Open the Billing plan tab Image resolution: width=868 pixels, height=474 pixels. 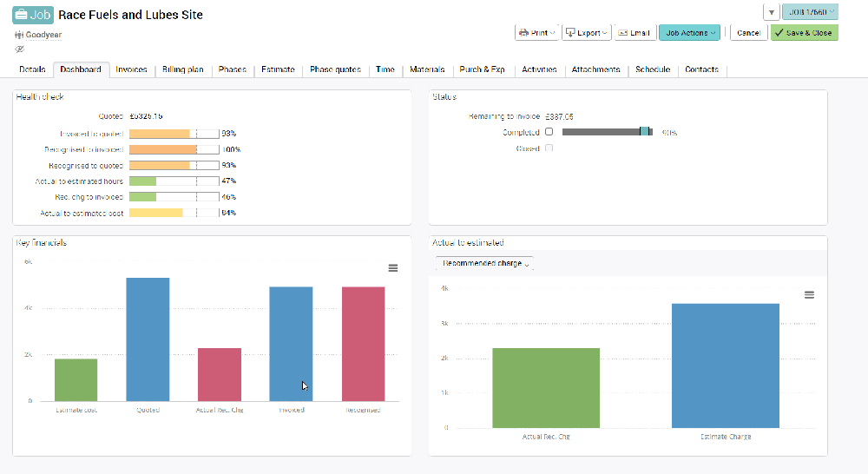[182, 69]
